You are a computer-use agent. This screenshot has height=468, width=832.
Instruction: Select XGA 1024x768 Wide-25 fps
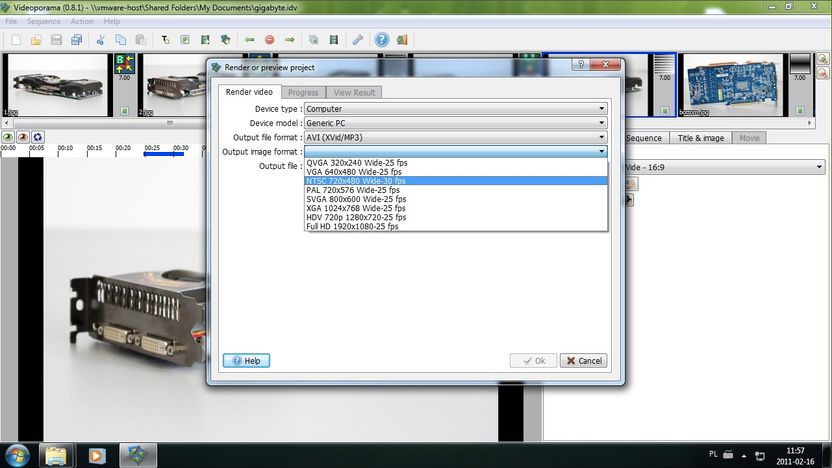(456, 208)
